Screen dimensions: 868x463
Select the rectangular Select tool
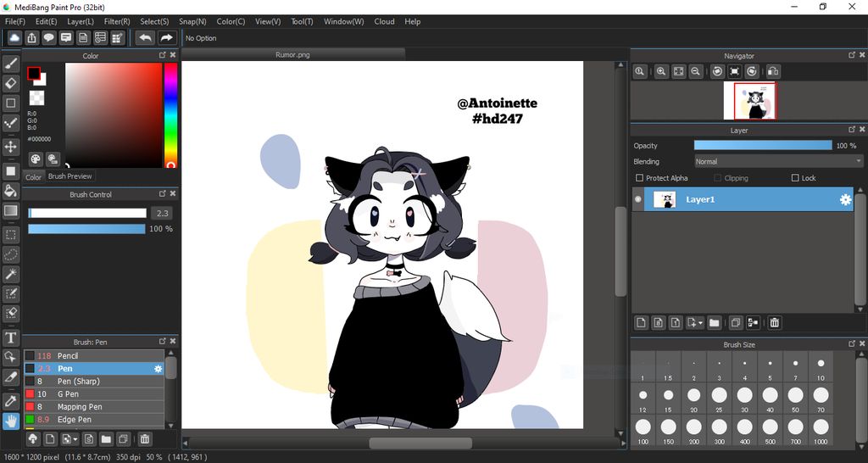pyautogui.click(x=10, y=234)
